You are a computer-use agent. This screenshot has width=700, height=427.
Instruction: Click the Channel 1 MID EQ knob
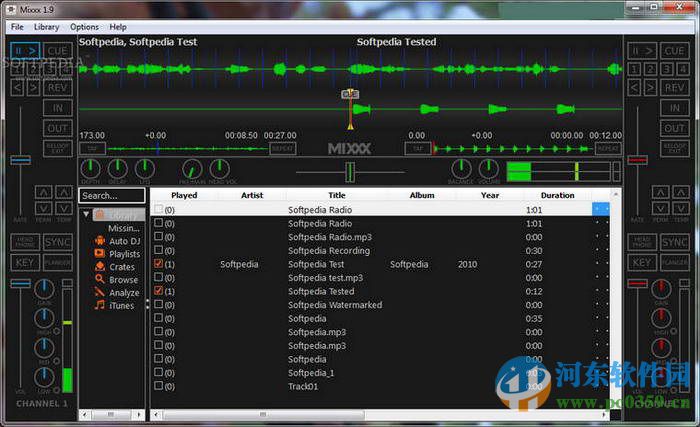(44, 348)
